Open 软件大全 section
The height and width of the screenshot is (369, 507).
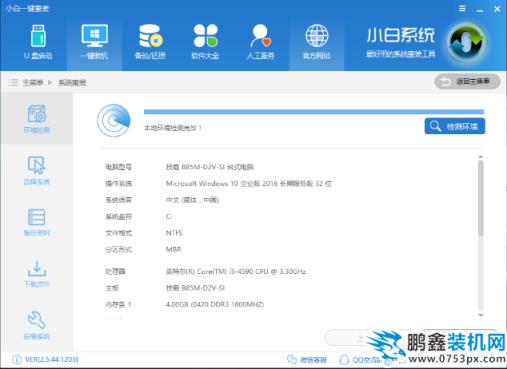click(205, 42)
